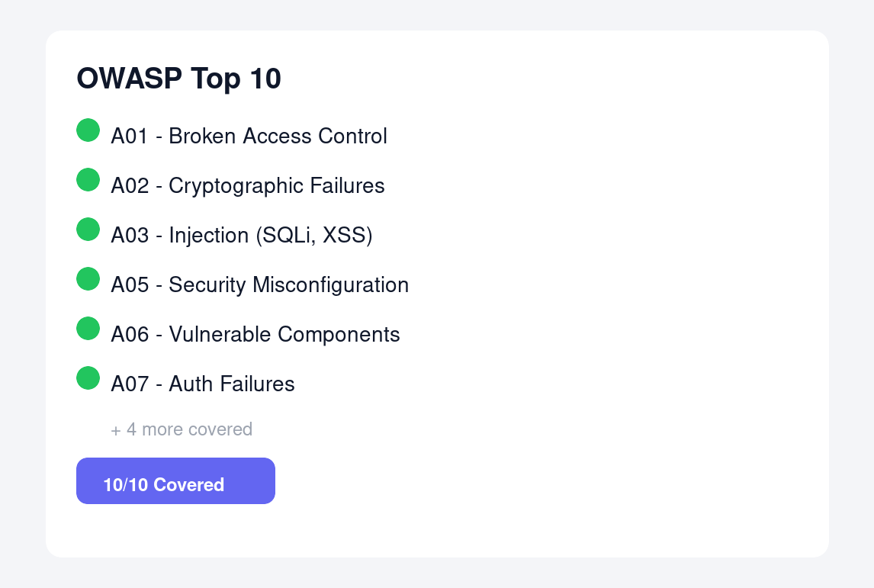Click the A06 Vulnerable Components list item
The height and width of the screenshot is (588, 874).
click(x=255, y=334)
